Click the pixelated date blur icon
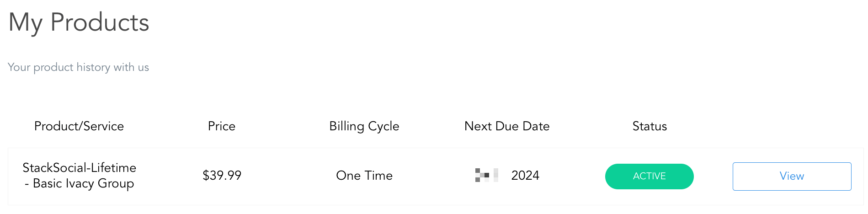 487,175
